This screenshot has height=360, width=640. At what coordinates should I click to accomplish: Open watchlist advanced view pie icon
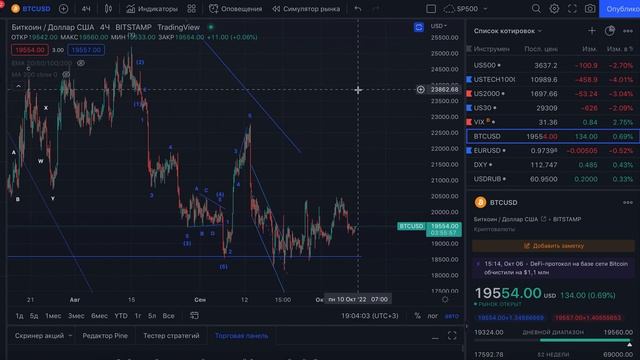tap(610, 31)
